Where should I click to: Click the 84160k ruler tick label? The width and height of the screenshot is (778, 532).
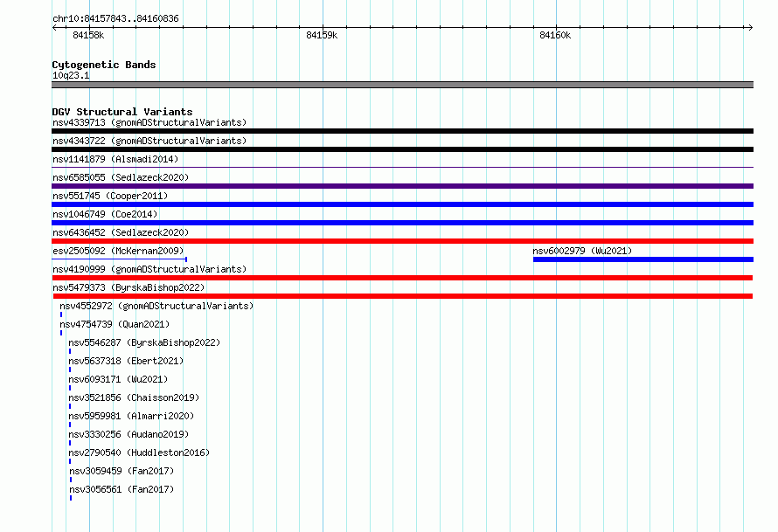tap(555, 35)
